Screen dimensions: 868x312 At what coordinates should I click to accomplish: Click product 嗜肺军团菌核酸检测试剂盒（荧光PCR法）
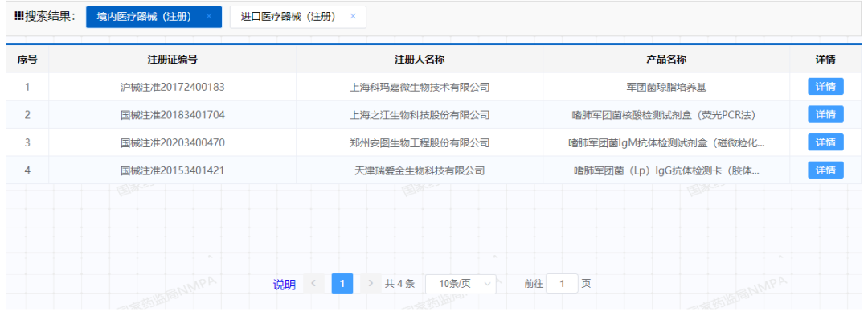pos(666,115)
